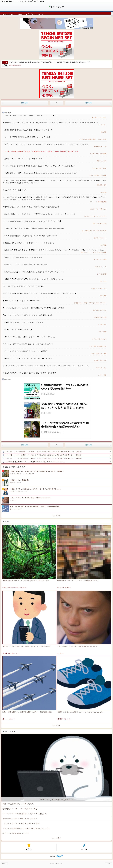Open the seal with laptop blog news image

pos(57,767)
